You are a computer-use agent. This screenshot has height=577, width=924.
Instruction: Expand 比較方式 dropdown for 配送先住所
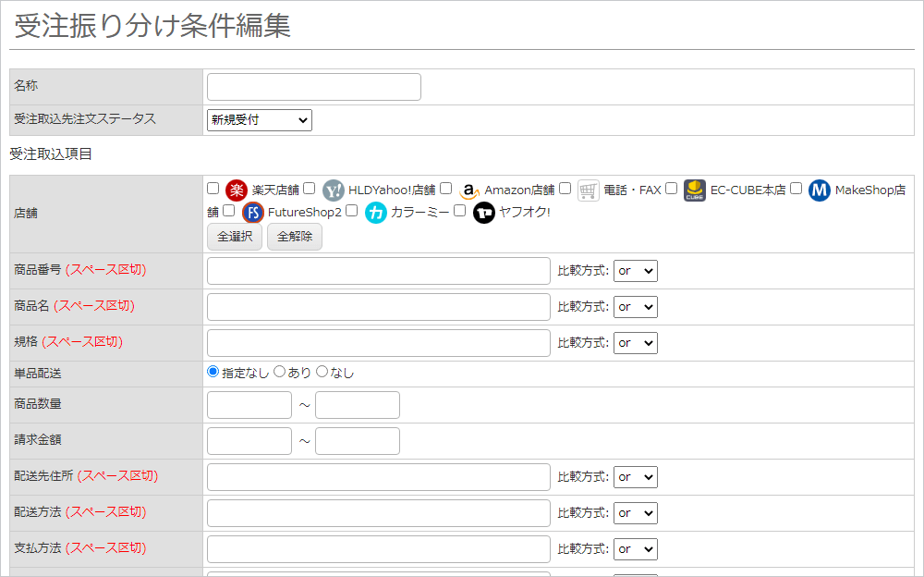[x=635, y=477]
